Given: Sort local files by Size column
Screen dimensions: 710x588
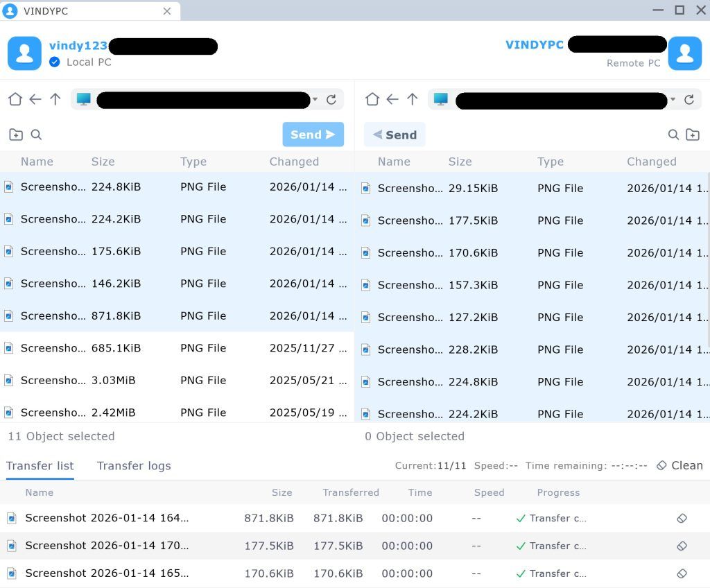Looking at the screenshot, I should point(103,162).
